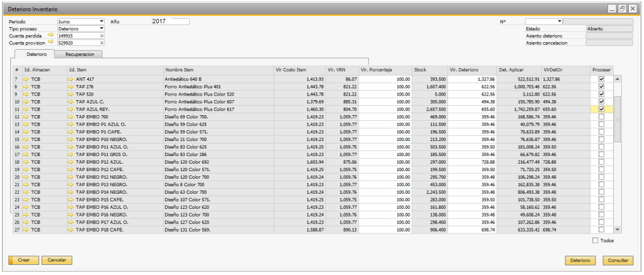
Task: Click link arrow next to Cuenta perdida
Action: 52,36
